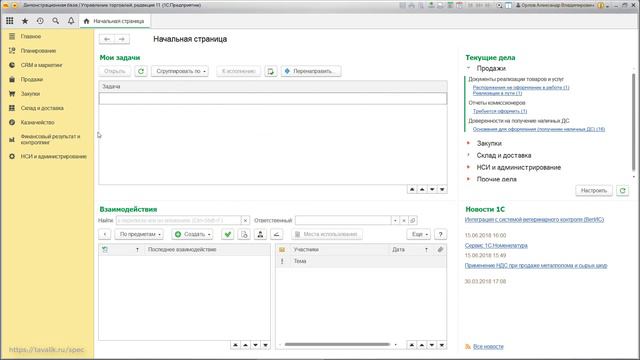Open the Продажи section in sidebar

coord(32,79)
